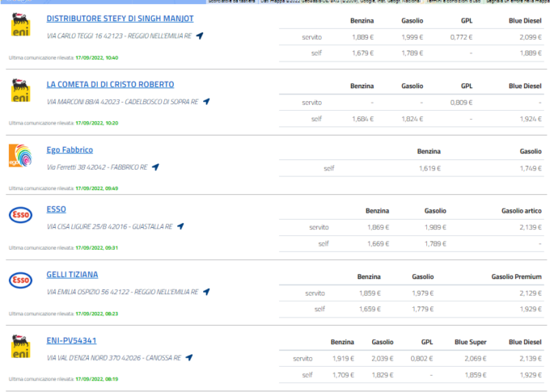
Task: Click Eni logo of La Cometa station
Action: click(x=21, y=91)
